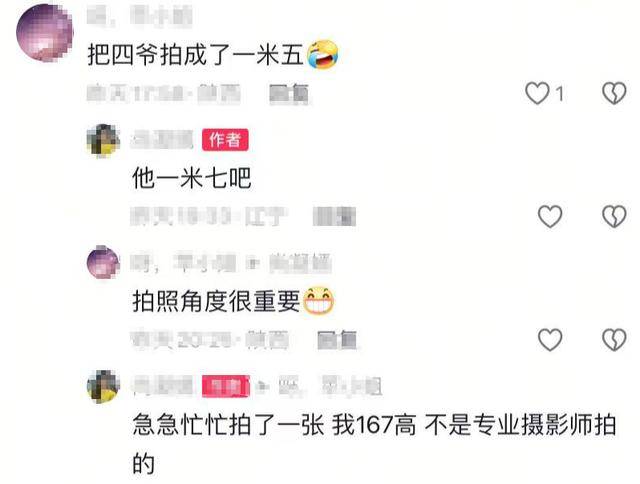The width and height of the screenshot is (640, 484).
Task: Open the top commenter's large purple avatar
Action: click(44, 33)
